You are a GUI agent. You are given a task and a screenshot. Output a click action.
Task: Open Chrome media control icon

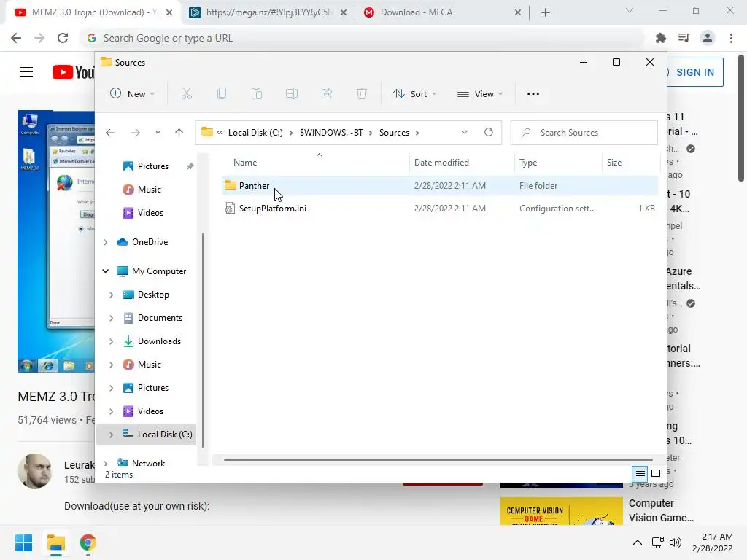click(x=684, y=38)
